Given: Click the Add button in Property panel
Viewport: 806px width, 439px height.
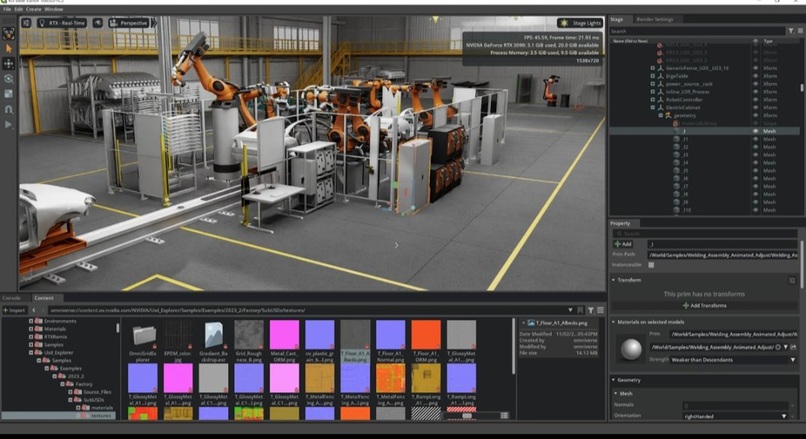Looking at the screenshot, I should (623, 244).
